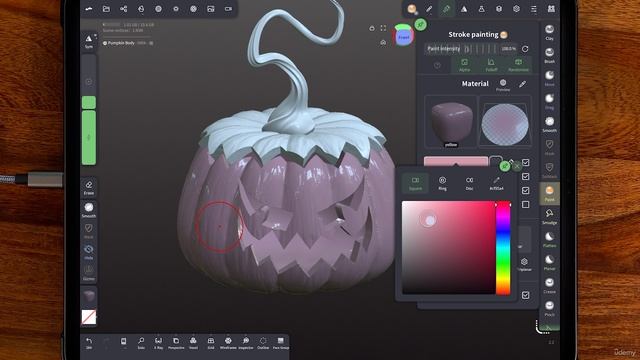
Task: Select the Clay tool
Action: (x=549, y=32)
